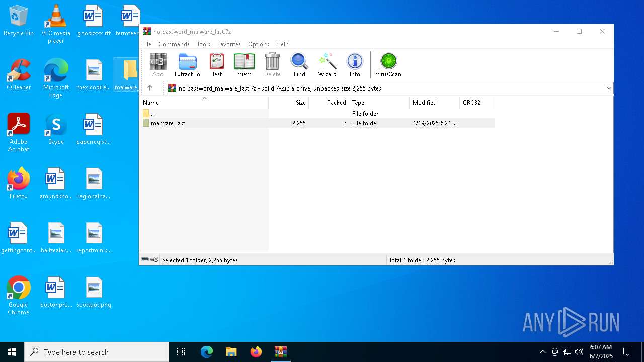Click the WinRAR title bar app icon
This screenshot has height=362, width=644.
point(147,31)
